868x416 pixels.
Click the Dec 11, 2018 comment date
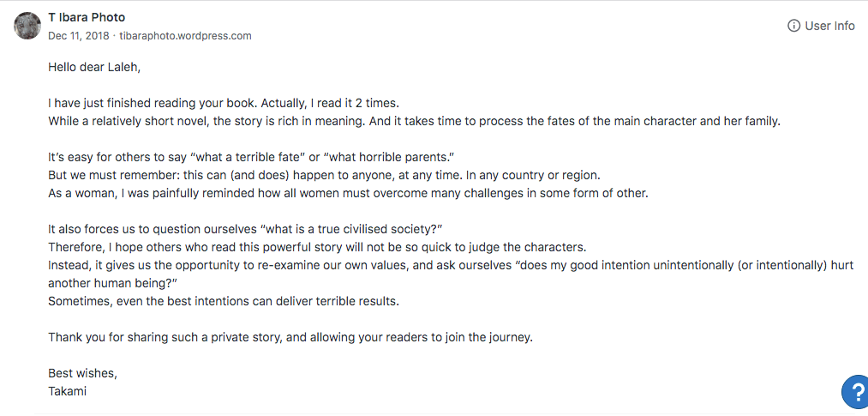click(79, 36)
